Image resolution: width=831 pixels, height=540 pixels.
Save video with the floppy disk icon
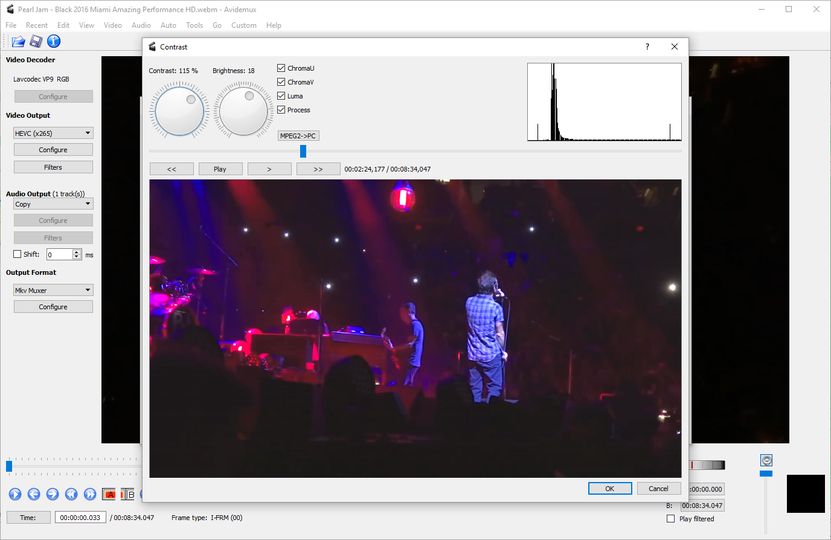pos(36,41)
